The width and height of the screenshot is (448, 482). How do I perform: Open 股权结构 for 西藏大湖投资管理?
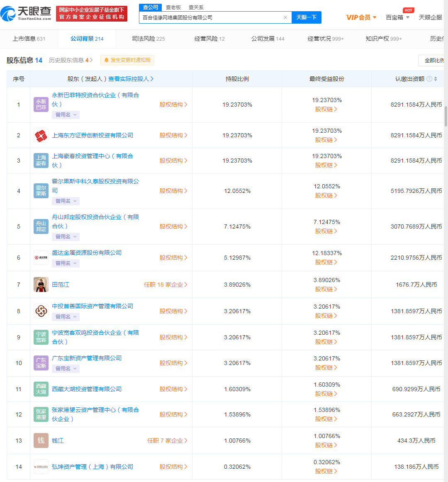click(x=173, y=389)
